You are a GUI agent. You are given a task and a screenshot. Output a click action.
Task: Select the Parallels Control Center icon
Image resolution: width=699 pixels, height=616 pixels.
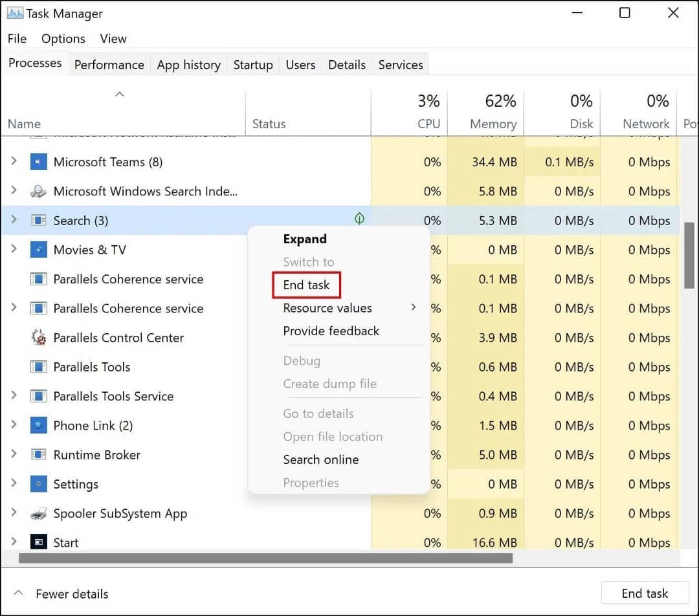click(x=39, y=337)
